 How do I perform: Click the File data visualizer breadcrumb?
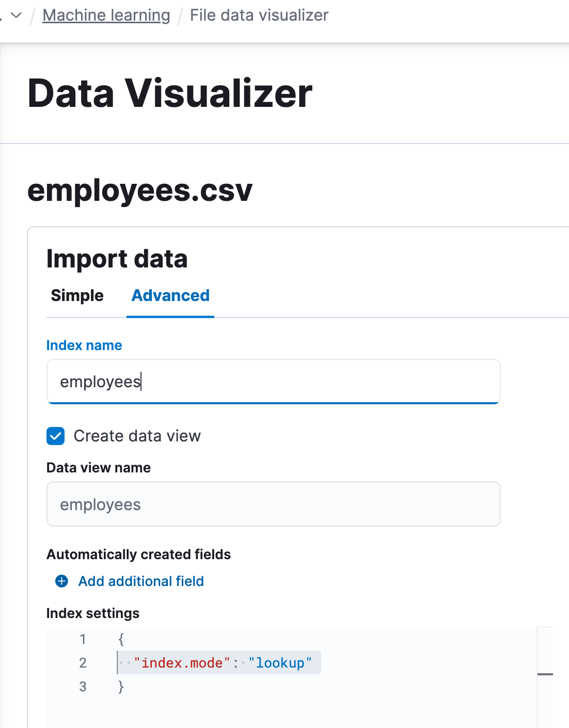click(259, 15)
